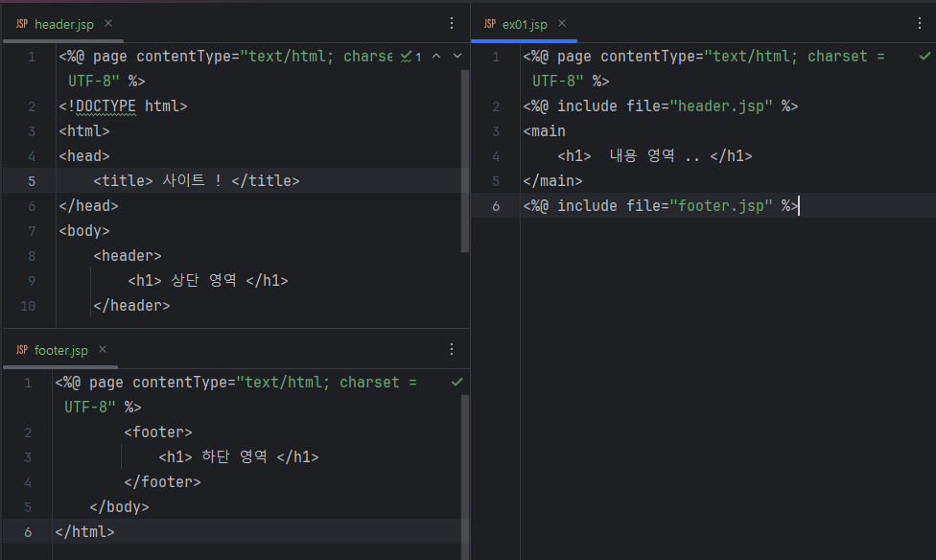Click the <body> tag in header.jsp
The height and width of the screenshot is (560, 936).
point(84,231)
